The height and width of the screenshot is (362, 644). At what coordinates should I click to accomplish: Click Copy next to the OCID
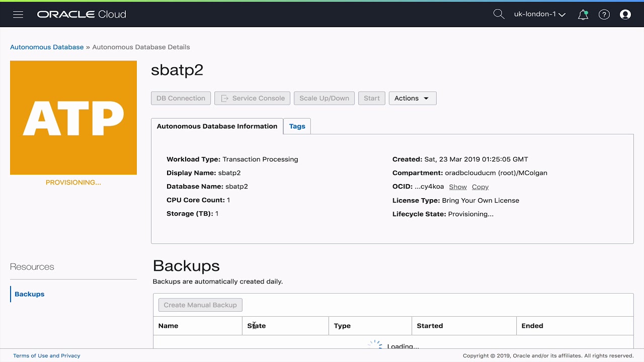coord(480,187)
